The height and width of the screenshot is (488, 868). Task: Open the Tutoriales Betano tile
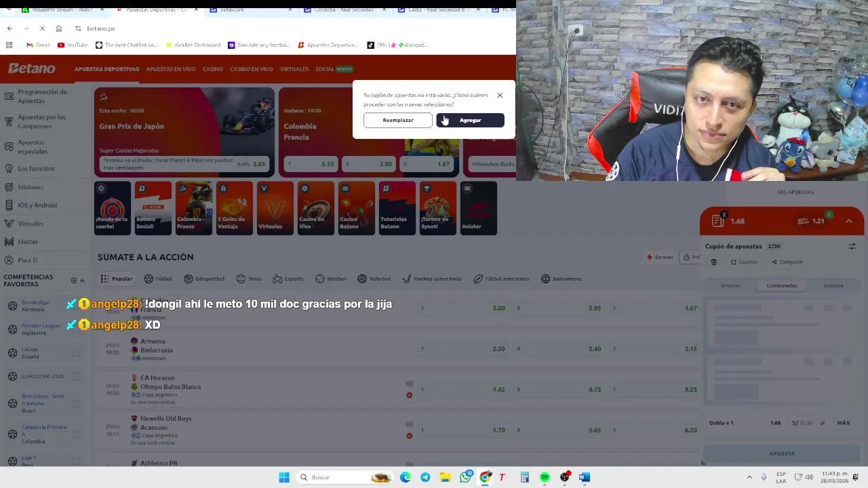pyautogui.click(x=397, y=207)
